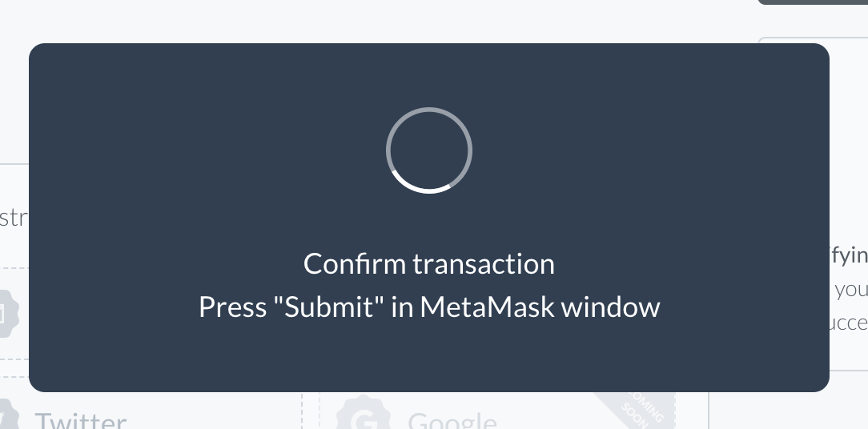Select the Twitter option label
868x429 pixels.
pos(81,420)
